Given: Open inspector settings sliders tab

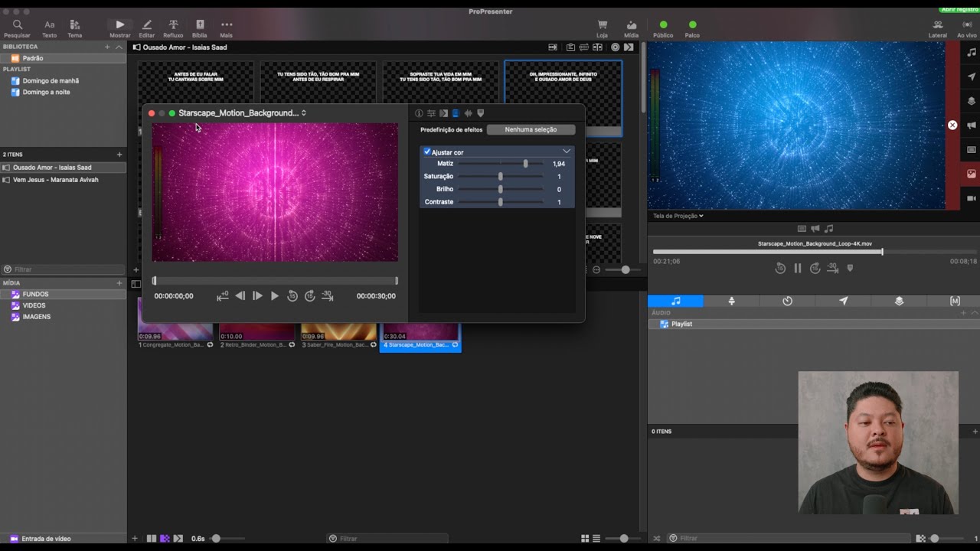Looking at the screenshot, I should [431, 113].
